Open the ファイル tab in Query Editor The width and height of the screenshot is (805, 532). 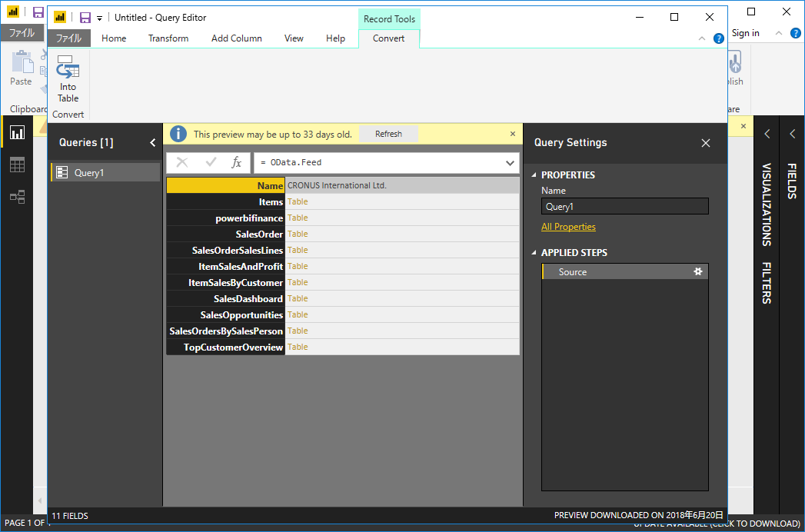pyautogui.click(x=68, y=38)
